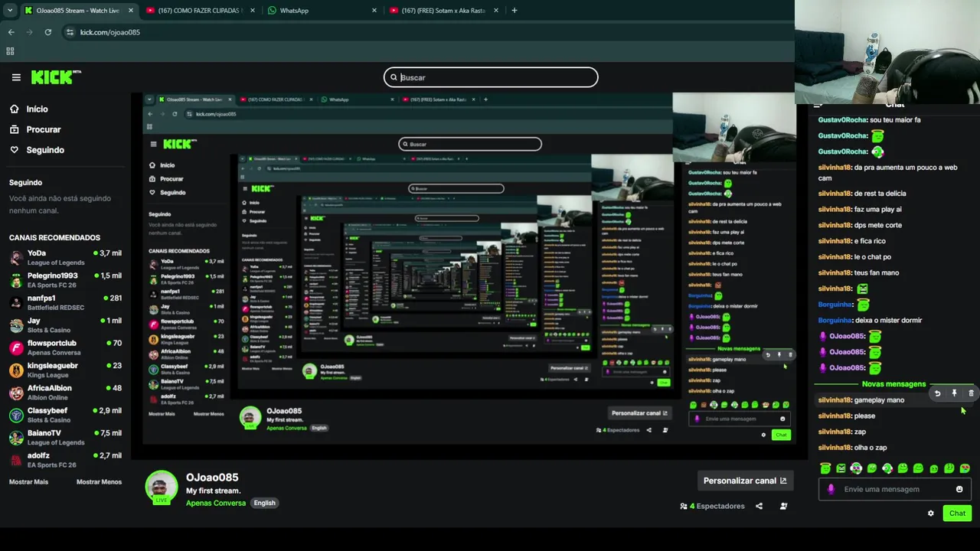Open the browser apps grid icon
The image size is (980, 551).
click(x=10, y=51)
